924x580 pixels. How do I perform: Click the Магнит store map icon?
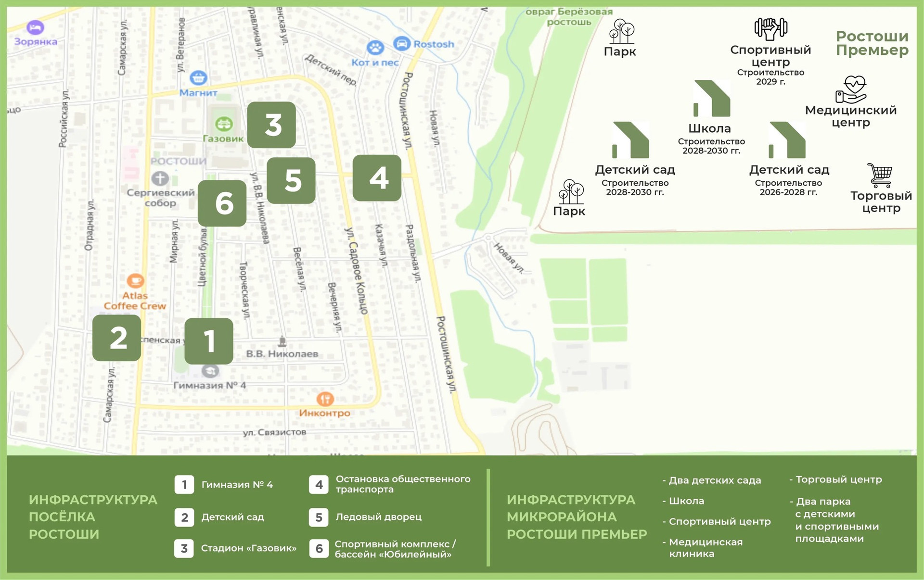point(198,77)
